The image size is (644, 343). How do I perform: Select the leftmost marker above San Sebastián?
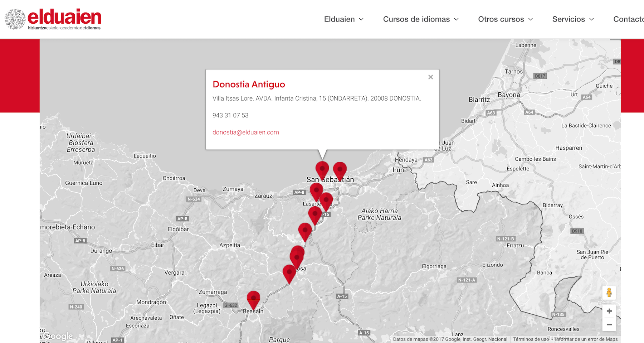point(322,168)
